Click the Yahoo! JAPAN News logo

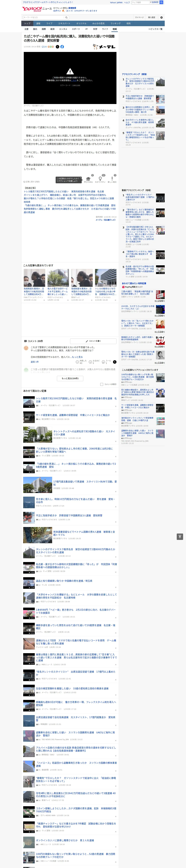pyautogui.click(x=37, y=9)
